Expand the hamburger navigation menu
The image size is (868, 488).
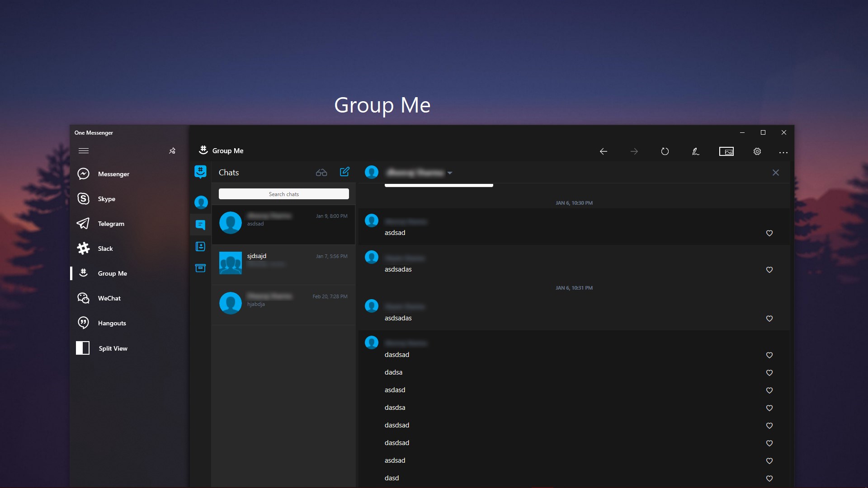point(84,150)
